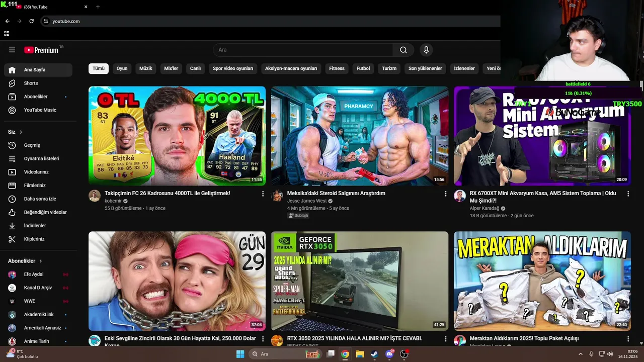Select the Müzik filter chip

[x=145, y=68]
